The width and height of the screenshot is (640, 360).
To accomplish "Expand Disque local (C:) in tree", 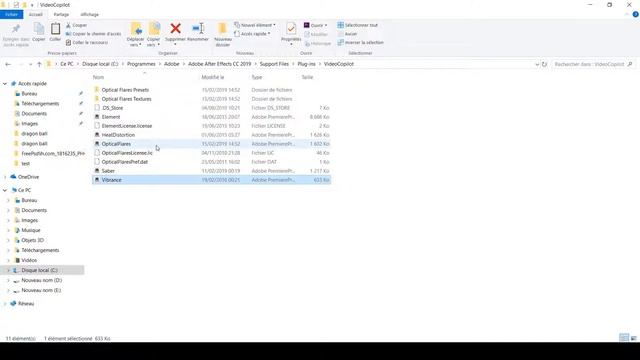I will pos(8,270).
